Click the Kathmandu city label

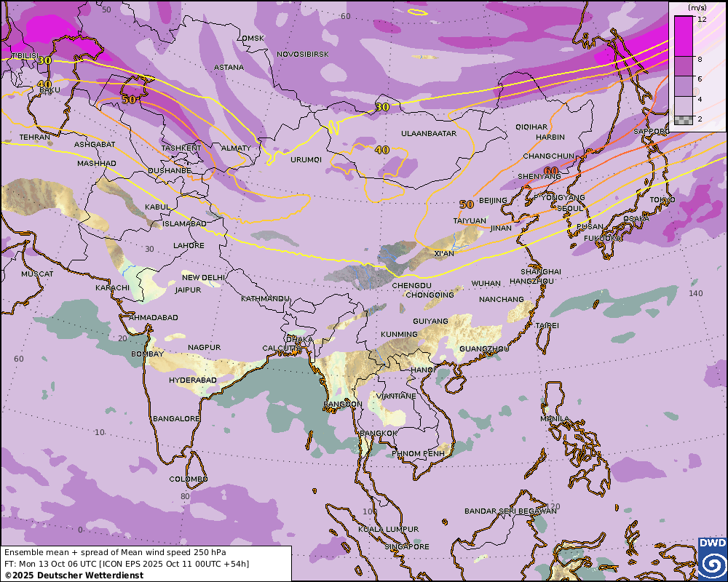point(266,299)
